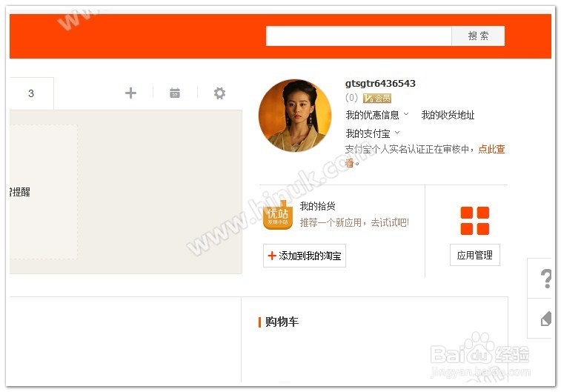Open the gear settings icon

pos(219,93)
